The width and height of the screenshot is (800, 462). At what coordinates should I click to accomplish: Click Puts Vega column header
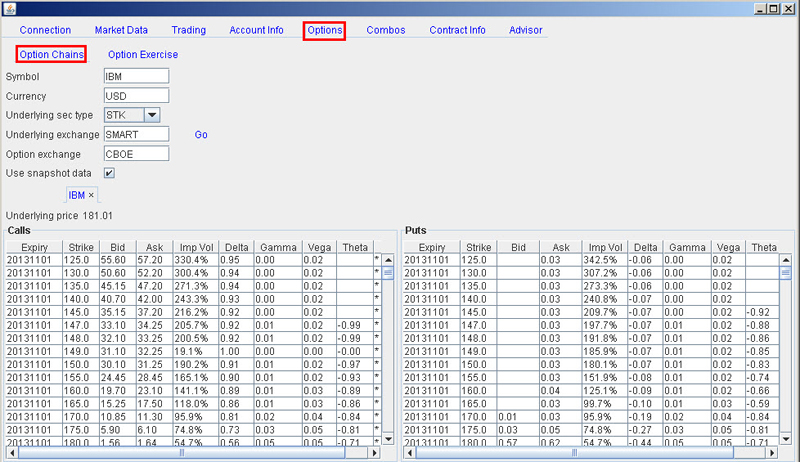pos(728,247)
